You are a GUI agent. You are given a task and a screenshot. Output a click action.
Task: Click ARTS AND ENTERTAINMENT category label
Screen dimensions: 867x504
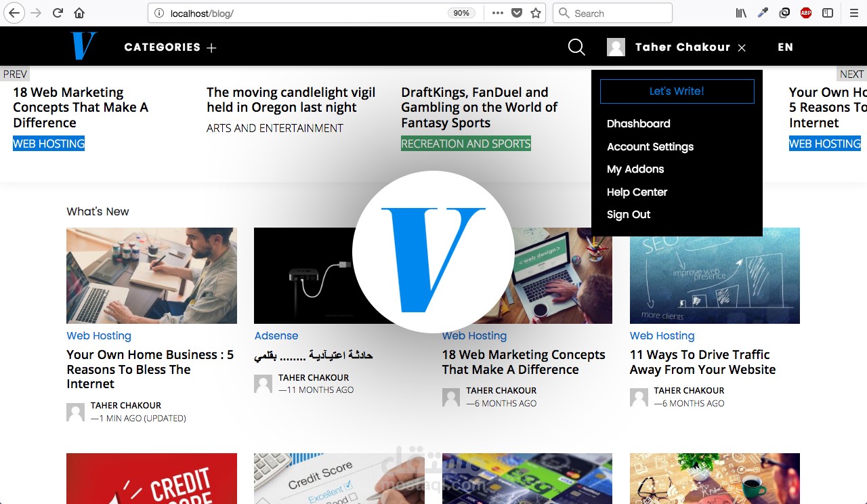coord(275,128)
